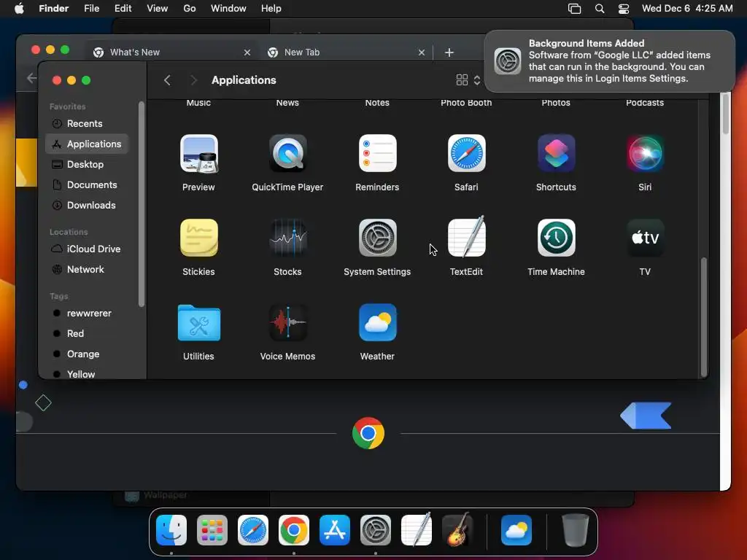
Task: Select the Shortcuts app icon
Action: (556, 153)
